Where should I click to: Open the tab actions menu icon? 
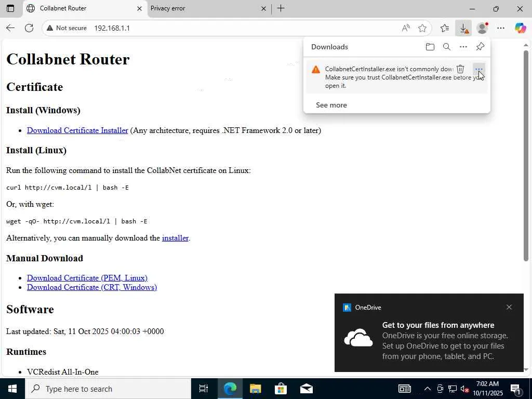[10, 8]
